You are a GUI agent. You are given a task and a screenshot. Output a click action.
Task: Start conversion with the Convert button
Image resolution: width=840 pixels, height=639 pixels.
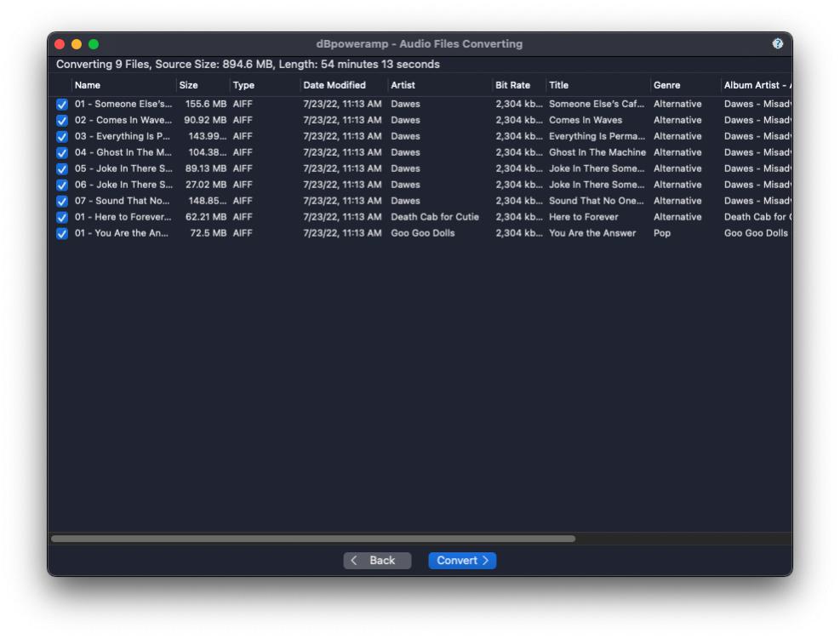[x=462, y=560]
